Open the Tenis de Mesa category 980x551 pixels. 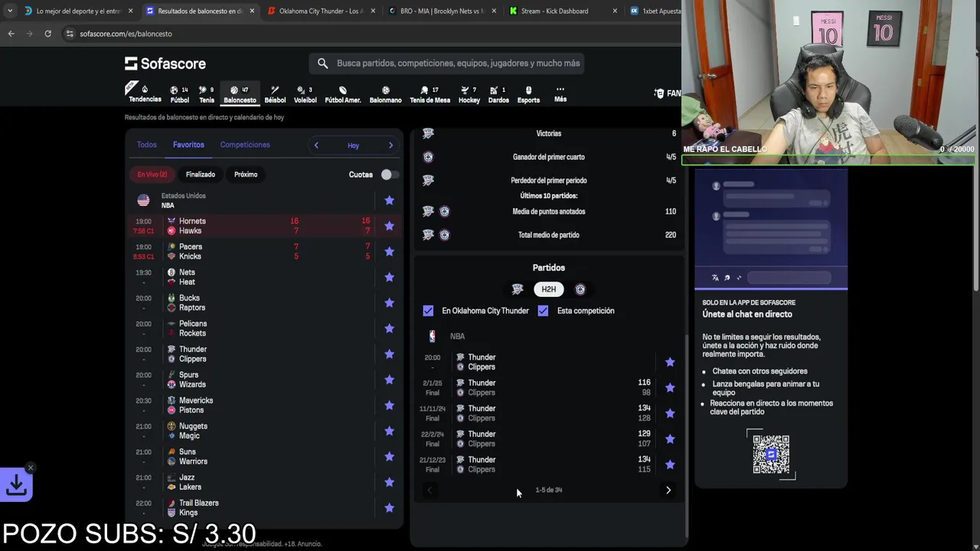430,94
